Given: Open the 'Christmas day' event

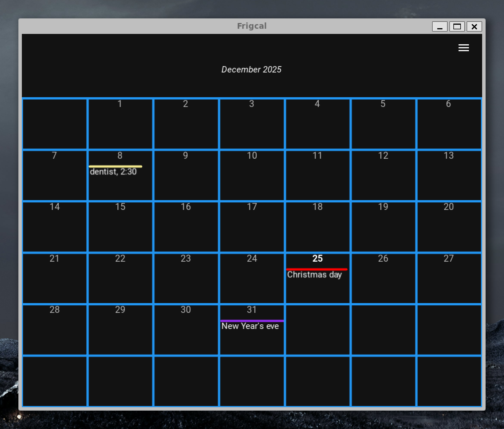Looking at the screenshot, I should pyautogui.click(x=314, y=275).
